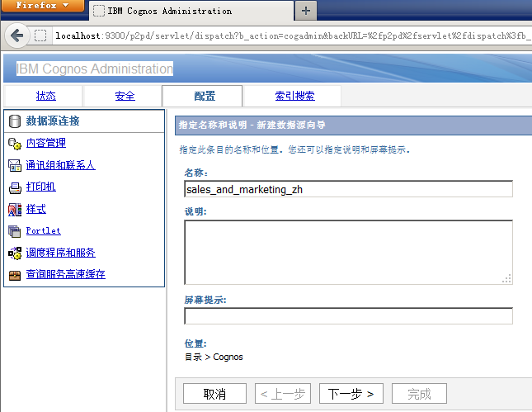The image size is (532, 412).
Task: Click the styles icon in the sidebar
Action: point(15,210)
